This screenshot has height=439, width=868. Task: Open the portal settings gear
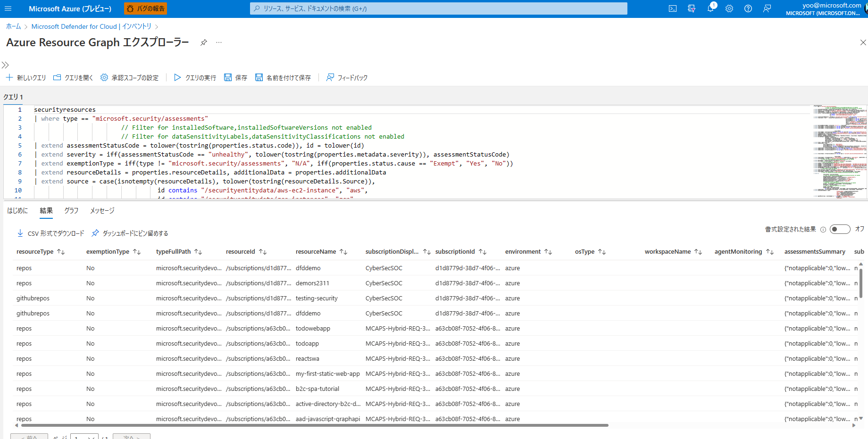pyautogui.click(x=729, y=8)
